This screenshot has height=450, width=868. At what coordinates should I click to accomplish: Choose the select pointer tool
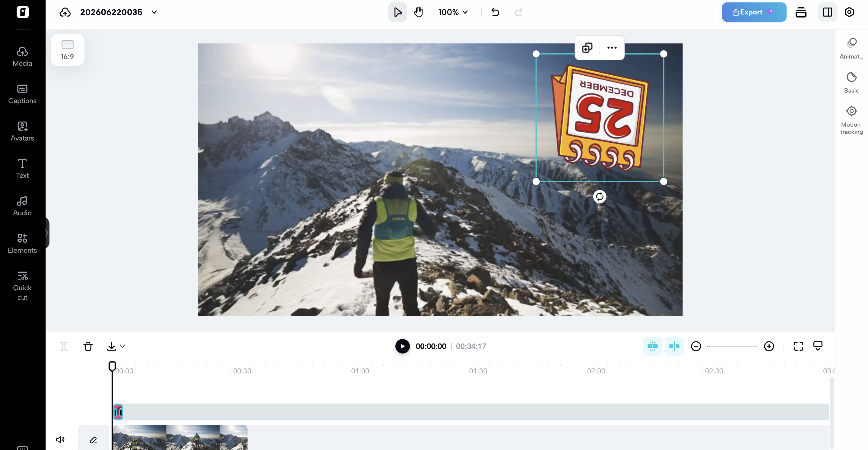(x=398, y=12)
